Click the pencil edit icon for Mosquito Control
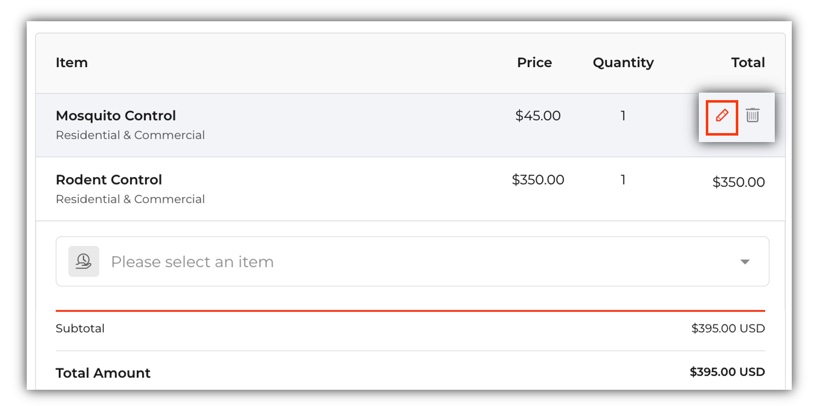The height and width of the screenshot is (406, 822). tap(721, 116)
